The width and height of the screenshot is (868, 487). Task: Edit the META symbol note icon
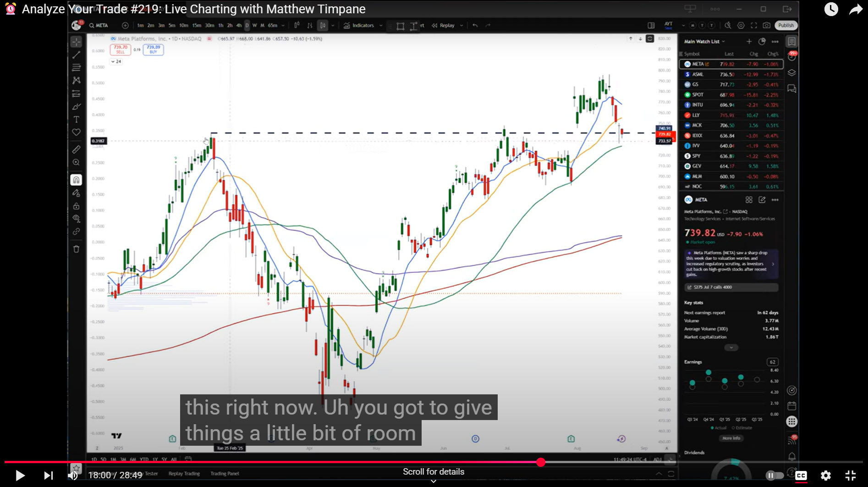[762, 199]
